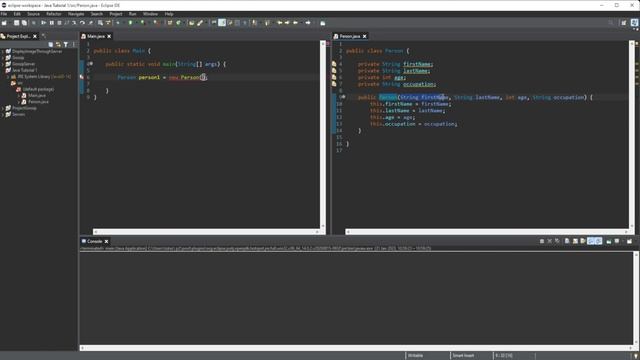Image resolution: width=640 pixels, height=360 pixels.
Task: Expand the GroupServer project
Action: point(3,64)
